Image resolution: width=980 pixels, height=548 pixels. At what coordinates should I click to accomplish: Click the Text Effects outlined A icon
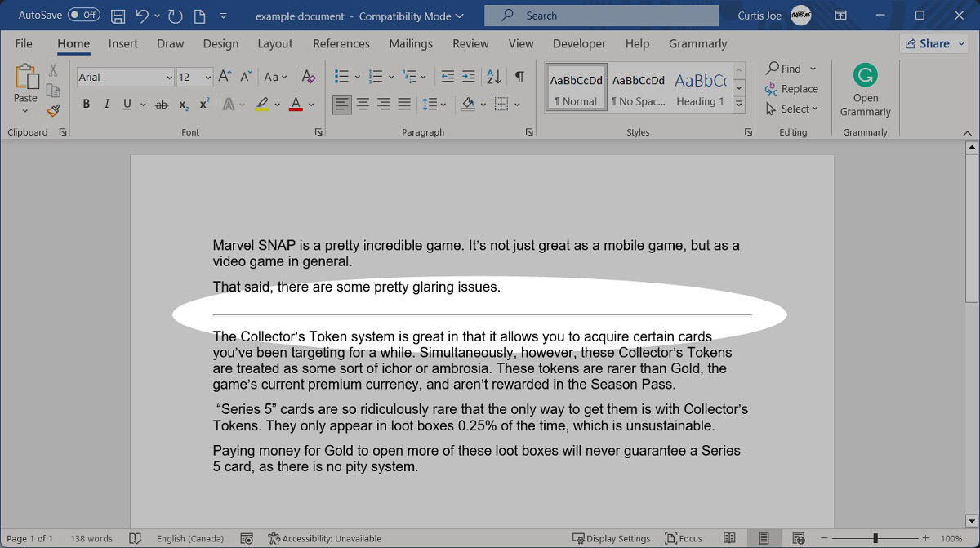point(229,105)
